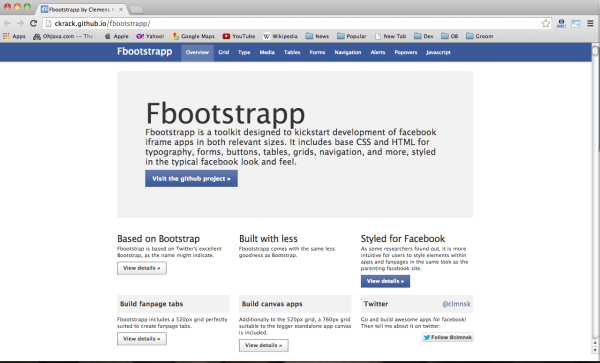This screenshot has height=363, width=600.
Task: Open the Groom bookmarks folder
Action: pos(479,36)
